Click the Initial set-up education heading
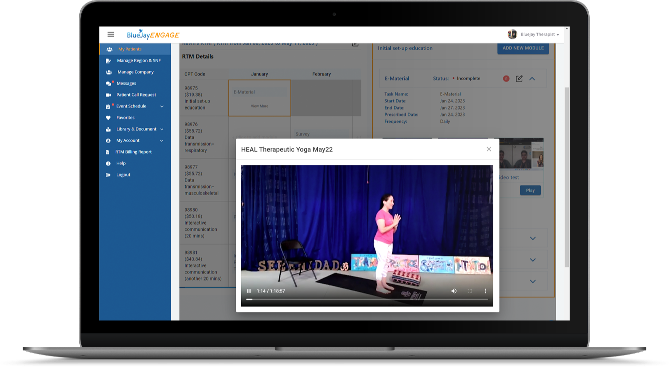This screenshot has width=669, height=367. click(x=404, y=48)
